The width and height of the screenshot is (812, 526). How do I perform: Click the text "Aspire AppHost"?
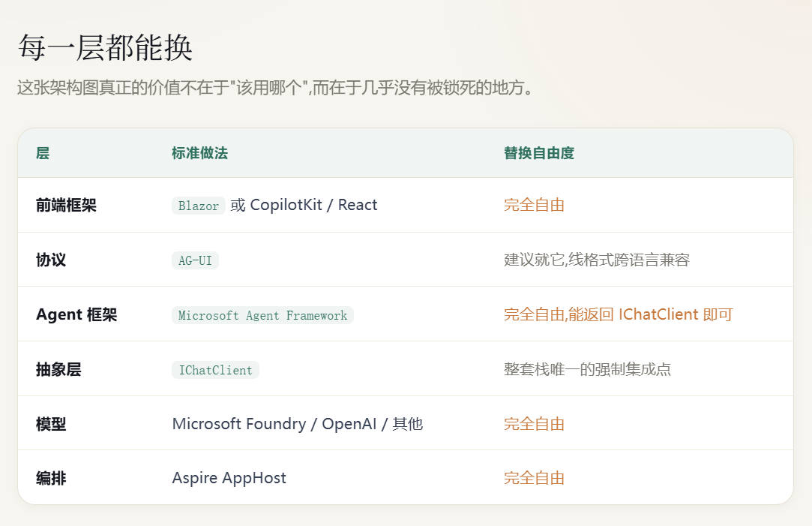click(x=229, y=478)
